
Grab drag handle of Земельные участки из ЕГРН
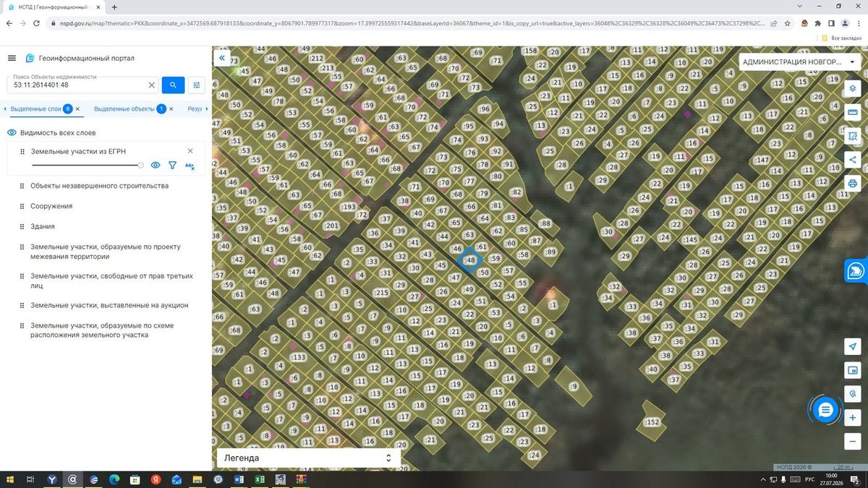[22, 152]
